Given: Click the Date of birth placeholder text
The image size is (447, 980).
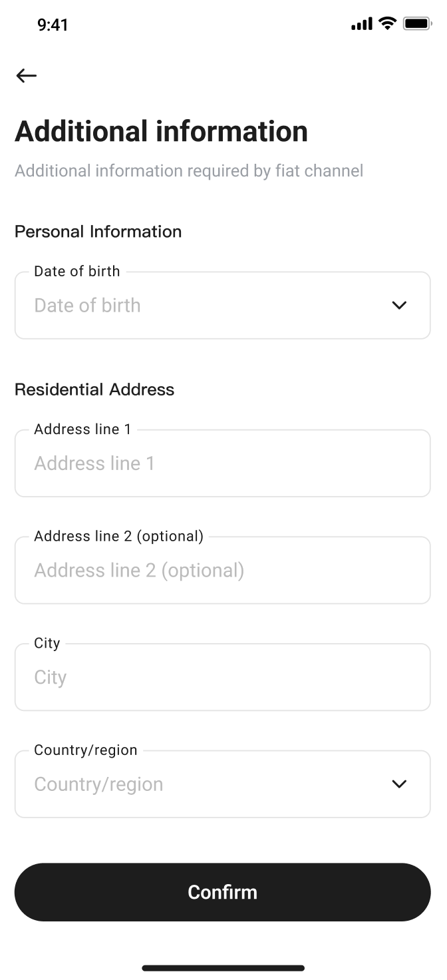Looking at the screenshot, I should point(88,306).
